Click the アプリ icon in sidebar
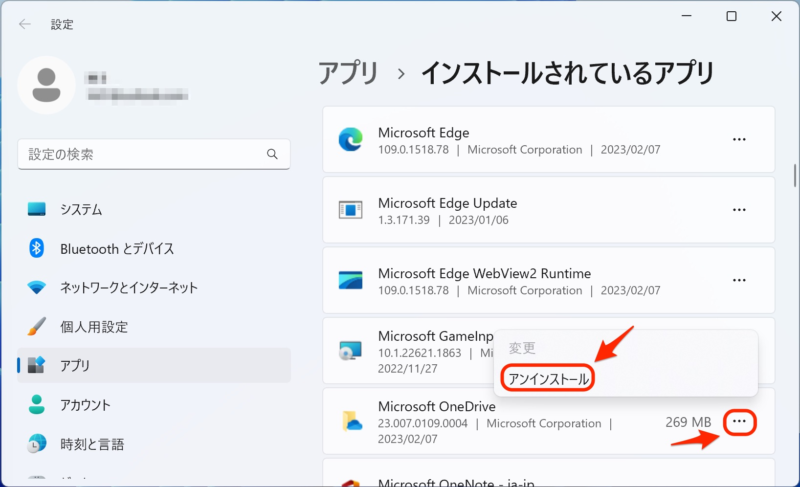Image resolution: width=800 pixels, height=487 pixels. [36, 365]
